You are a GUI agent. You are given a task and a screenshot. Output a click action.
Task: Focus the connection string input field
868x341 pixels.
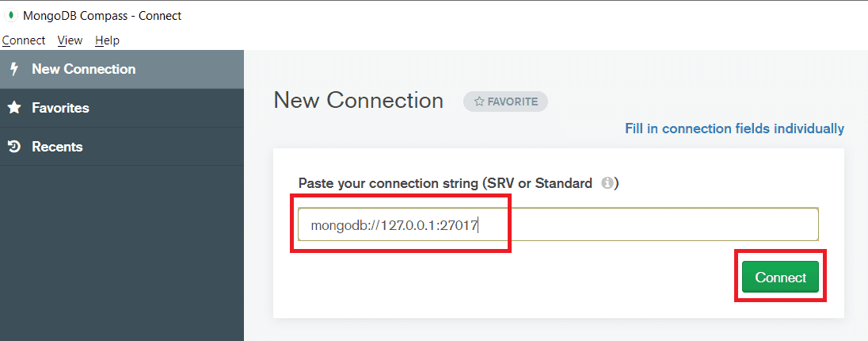click(x=558, y=224)
